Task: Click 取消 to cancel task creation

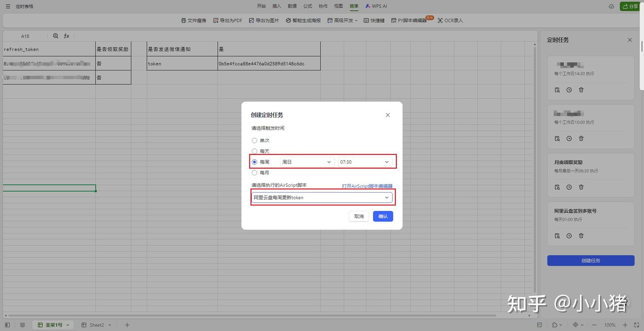Action: 359,216
